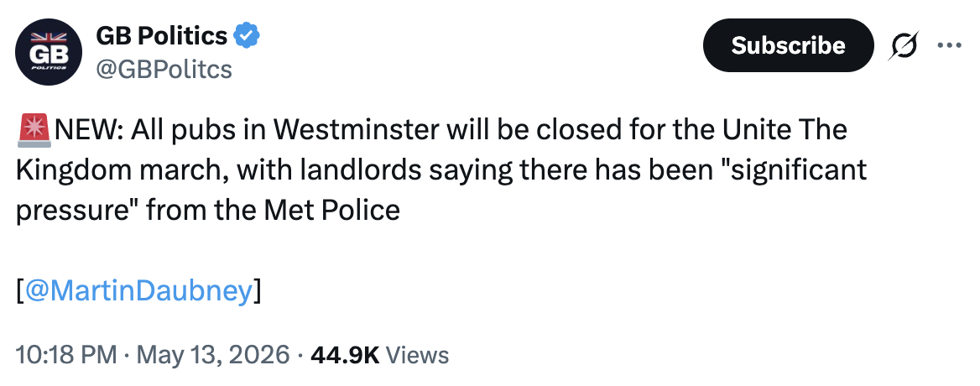Select the May 13, 2026 date
Image resolution: width=980 pixels, height=386 pixels.
click(213, 355)
